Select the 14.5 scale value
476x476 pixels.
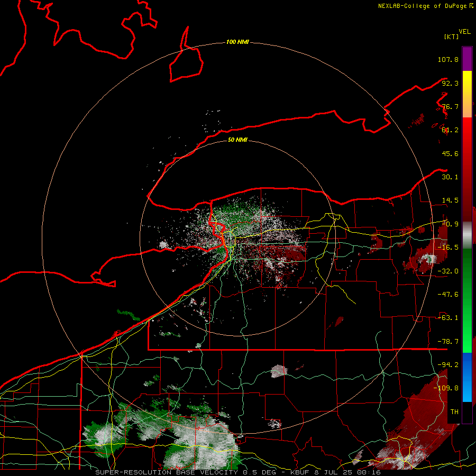pos(450,200)
